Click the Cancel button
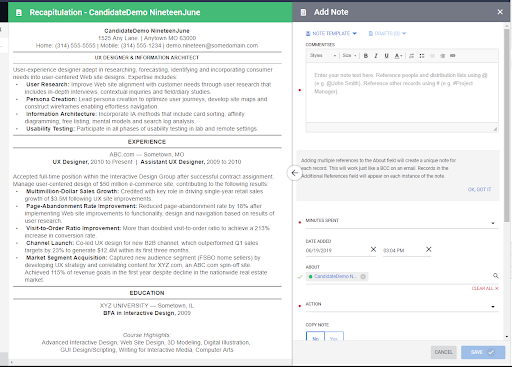The width and height of the screenshot is (512, 367). click(443, 352)
